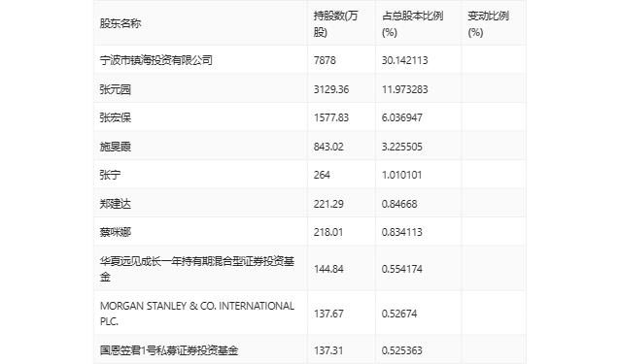The width and height of the screenshot is (619, 364).
Task: Select MORGAN STANLEY & CO. INTERNATIONAL PLC.
Action: pos(197,314)
